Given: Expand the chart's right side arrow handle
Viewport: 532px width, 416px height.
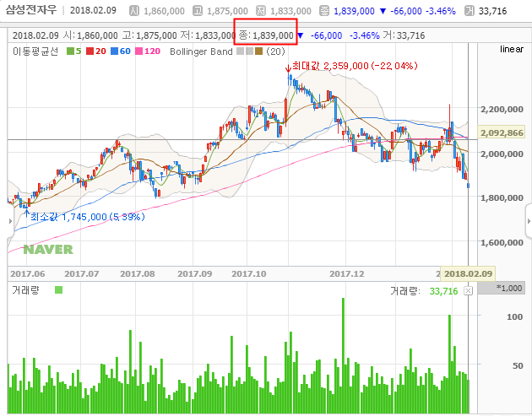Looking at the screenshot, I should 529,221.
